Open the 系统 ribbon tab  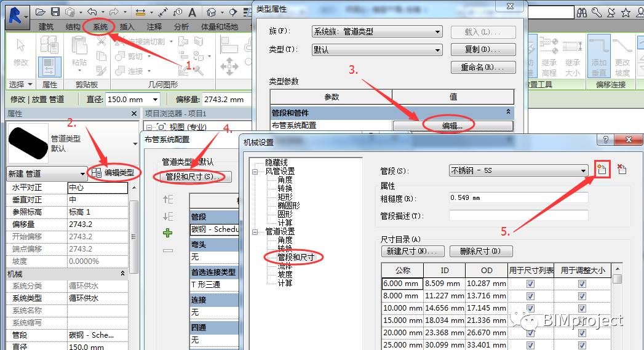pyautogui.click(x=100, y=26)
